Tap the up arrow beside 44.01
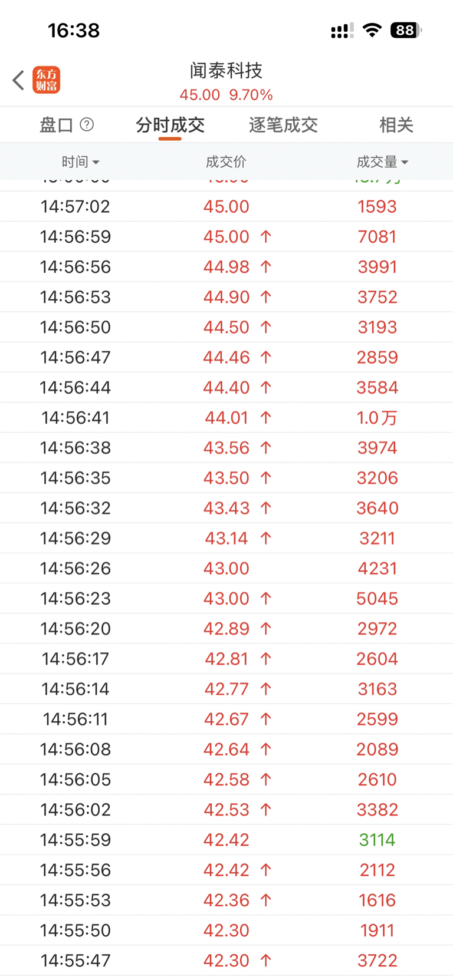 click(266, 418)
